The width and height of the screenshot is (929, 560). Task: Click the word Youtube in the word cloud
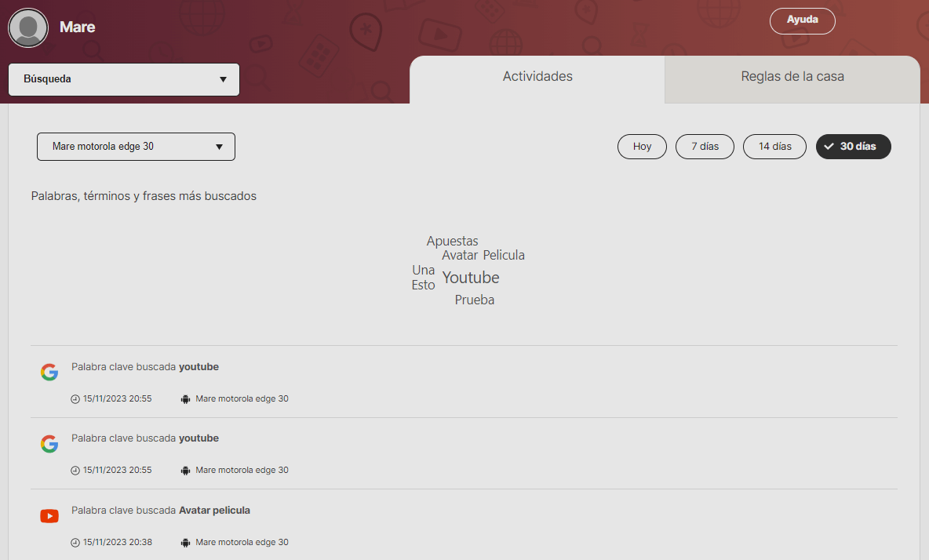pyautogui.click(x=471, y=278)
